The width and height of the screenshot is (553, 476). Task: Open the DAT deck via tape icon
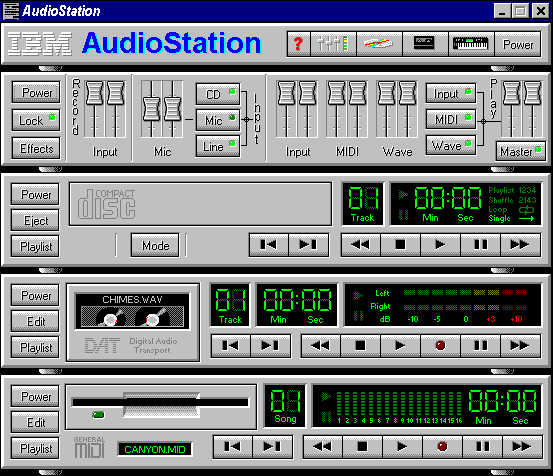click(x=425, y=44)
